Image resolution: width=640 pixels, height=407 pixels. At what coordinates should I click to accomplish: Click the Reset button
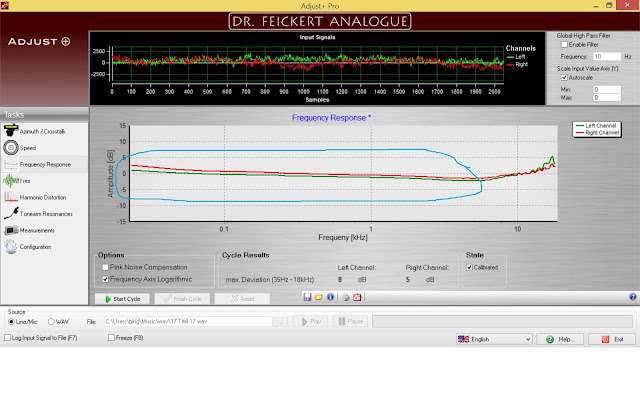242,299
